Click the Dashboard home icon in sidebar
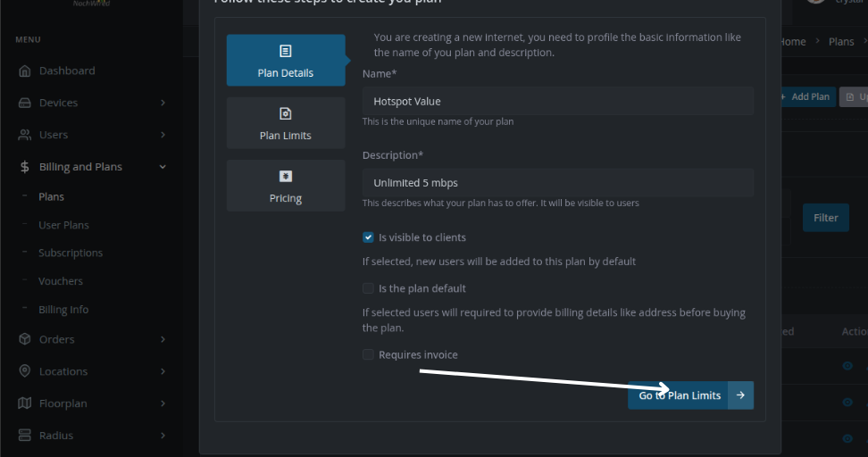This screenshot has width=868, height=457. pyautogui.click(x=25, y=71)
